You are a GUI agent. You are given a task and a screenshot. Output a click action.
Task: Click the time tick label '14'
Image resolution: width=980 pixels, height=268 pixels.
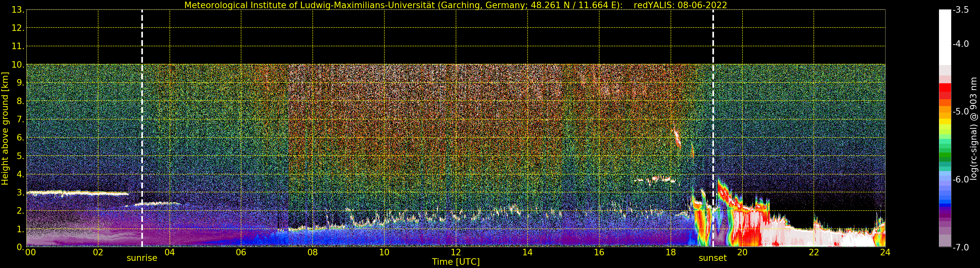(x=527, y=252)
